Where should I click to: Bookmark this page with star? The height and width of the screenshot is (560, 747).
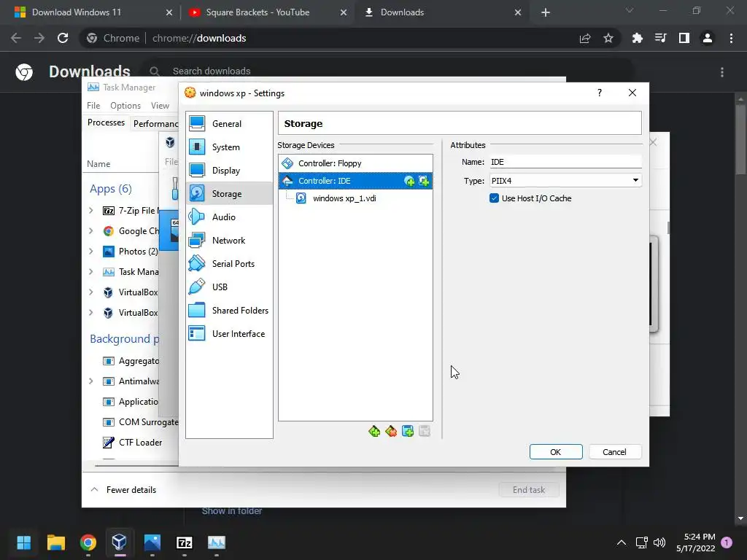click(608, 38)
